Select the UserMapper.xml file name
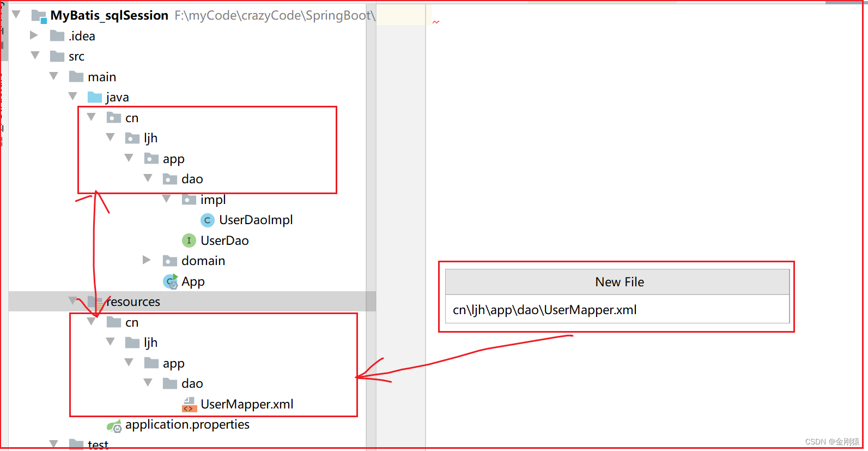The width and height of the screenshot is (868, 451). point(247,404)
